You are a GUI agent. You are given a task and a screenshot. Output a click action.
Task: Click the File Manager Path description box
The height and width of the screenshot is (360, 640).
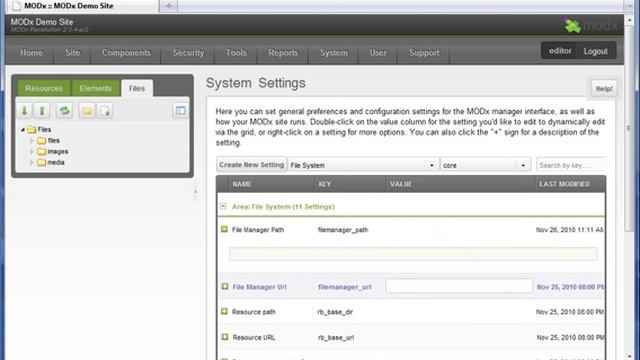point(413,254)
